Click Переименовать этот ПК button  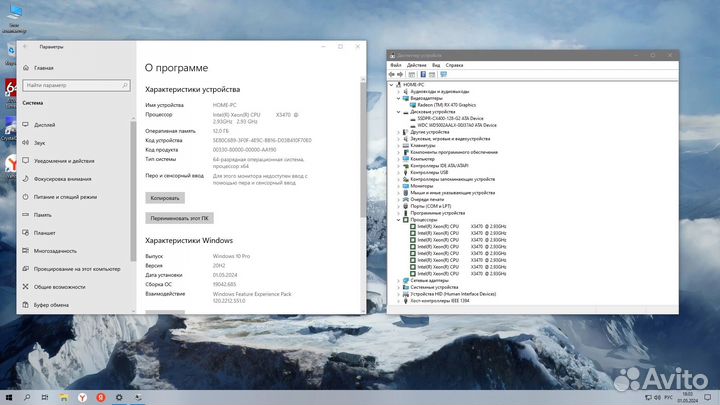[179, 218]
